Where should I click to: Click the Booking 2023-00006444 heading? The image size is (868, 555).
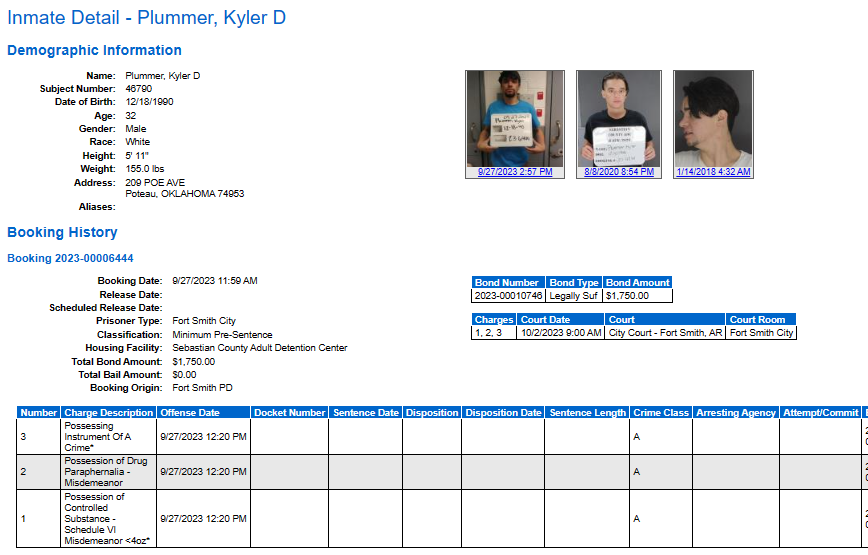point(70,258)
